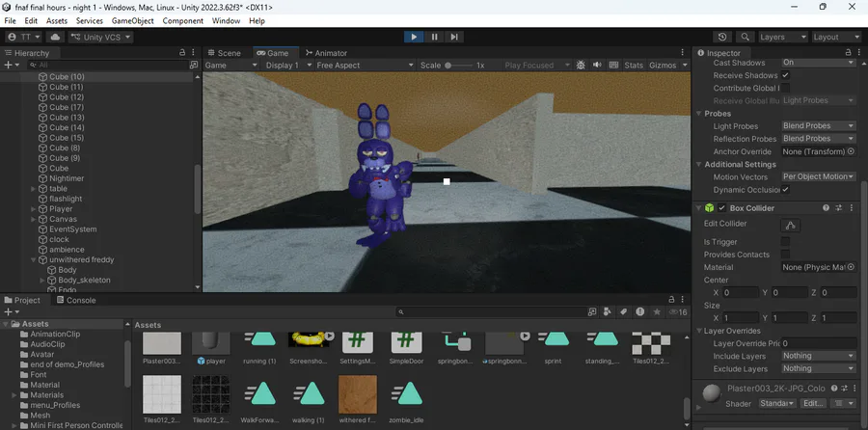Lock the Inspector panel
The height and width of the screenshot is (430, 868).
tap(848, 53)
